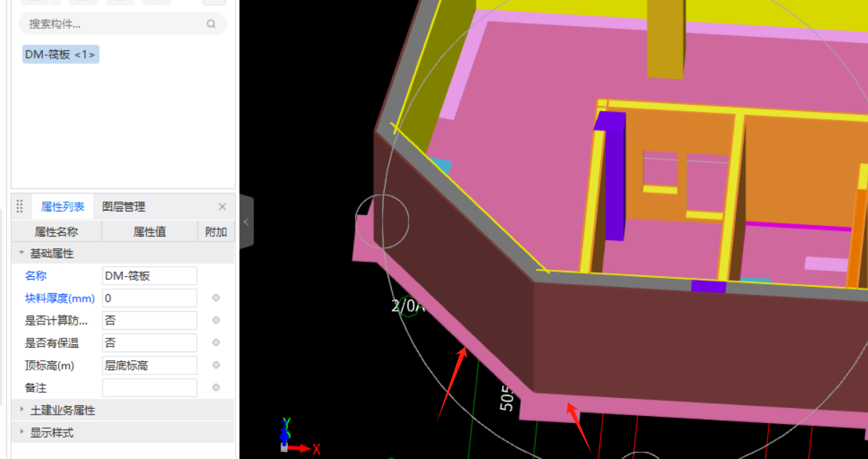
Task: Click the 顶标高(m) property label
Action: [50, 366]
